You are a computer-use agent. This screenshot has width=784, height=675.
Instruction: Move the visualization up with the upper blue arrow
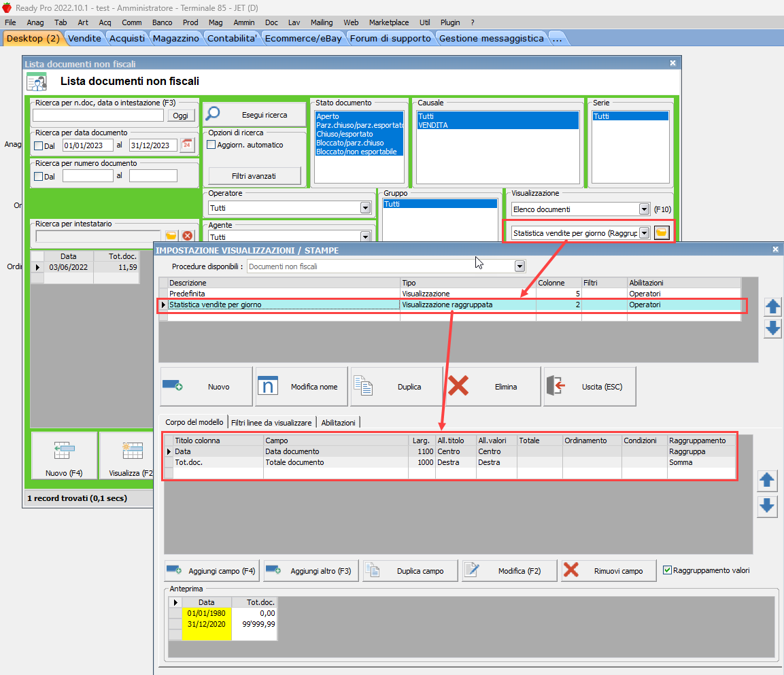coord(773,307)
